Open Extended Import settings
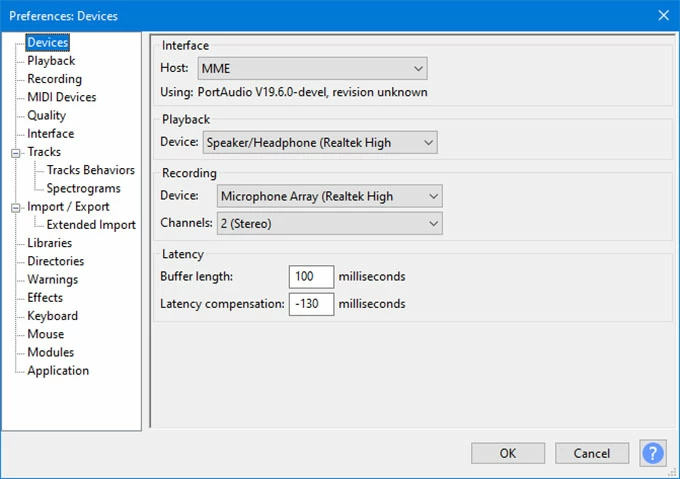 coord(91,225)
